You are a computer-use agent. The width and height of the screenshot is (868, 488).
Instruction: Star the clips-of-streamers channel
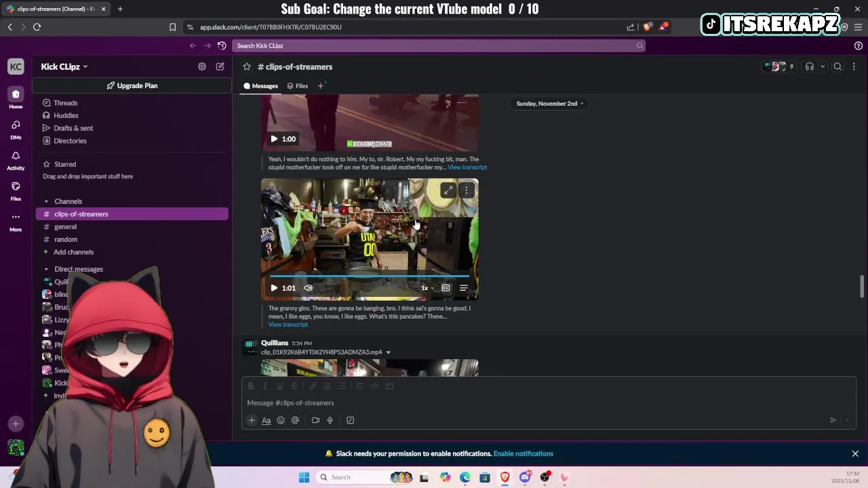pyautogui.click(x=247, y=66)
